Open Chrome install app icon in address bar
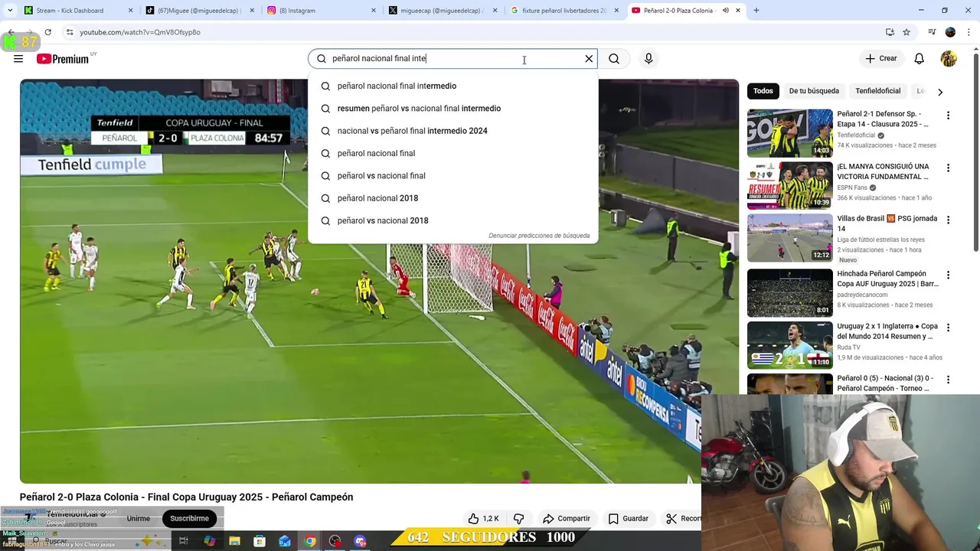 pyautogui.click(x=890, y=32)
